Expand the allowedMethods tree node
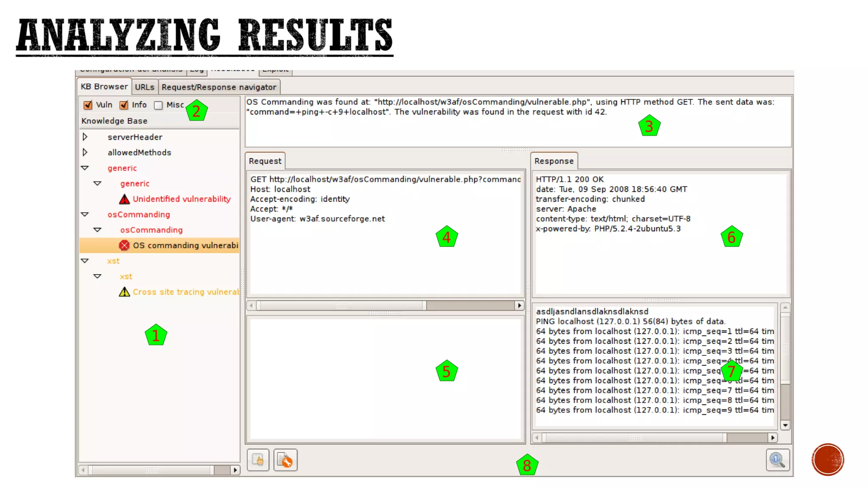The height and width of the screenshot is (488, 868). point(85,152)
